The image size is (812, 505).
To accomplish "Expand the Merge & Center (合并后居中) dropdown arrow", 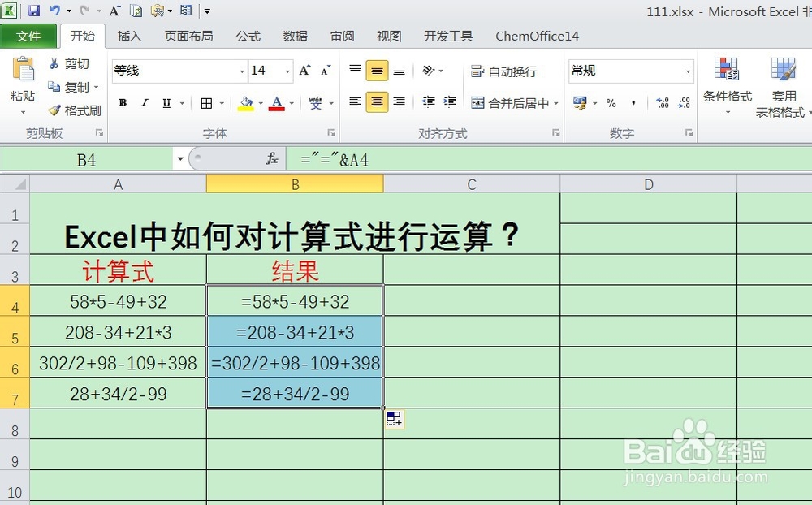I will pos(556,103).
